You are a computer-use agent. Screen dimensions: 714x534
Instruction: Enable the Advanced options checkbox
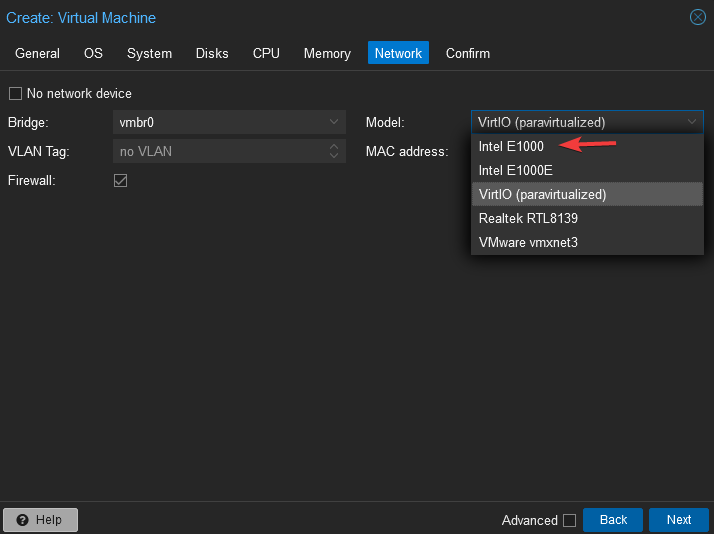pyautogui.click(x=569, y=520)
